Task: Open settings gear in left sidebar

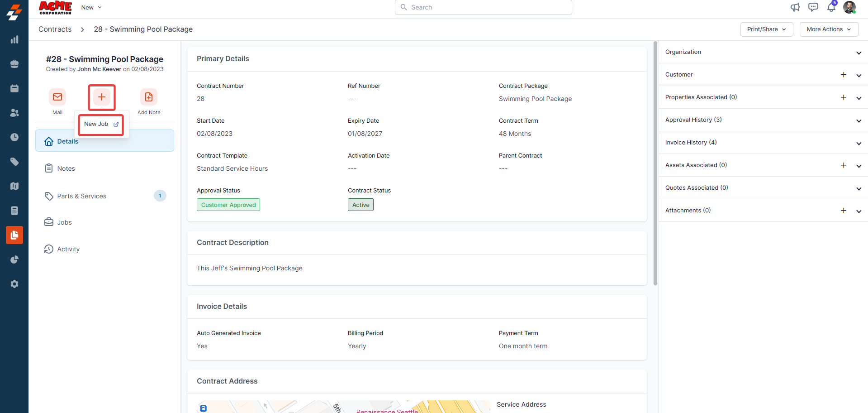Action: pos(14,284)
